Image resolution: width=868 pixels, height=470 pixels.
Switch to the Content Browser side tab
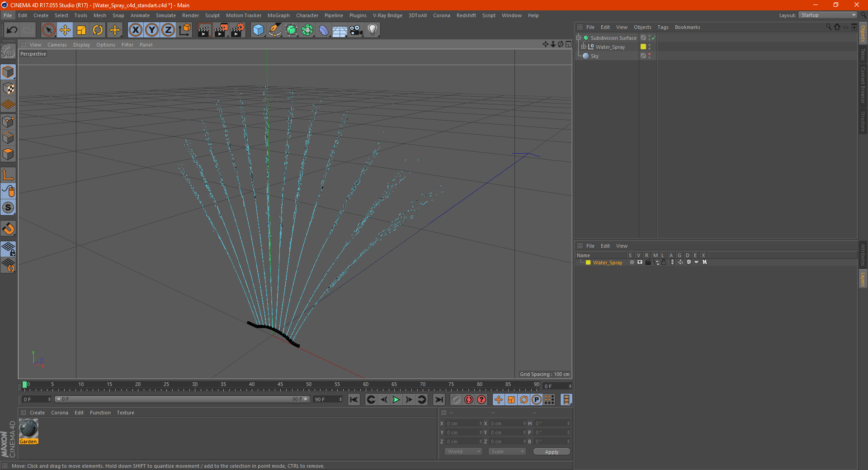(x=863, y=85)
